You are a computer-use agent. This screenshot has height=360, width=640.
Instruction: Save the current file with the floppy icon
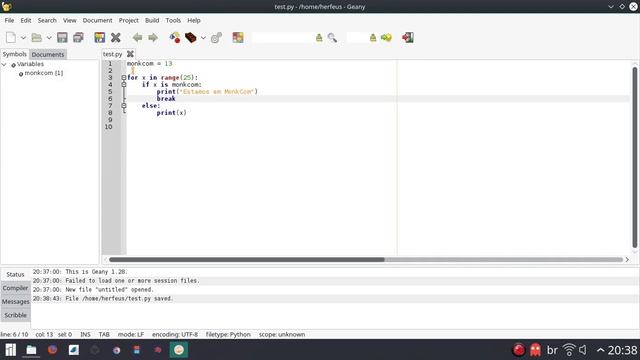[62, 38]
